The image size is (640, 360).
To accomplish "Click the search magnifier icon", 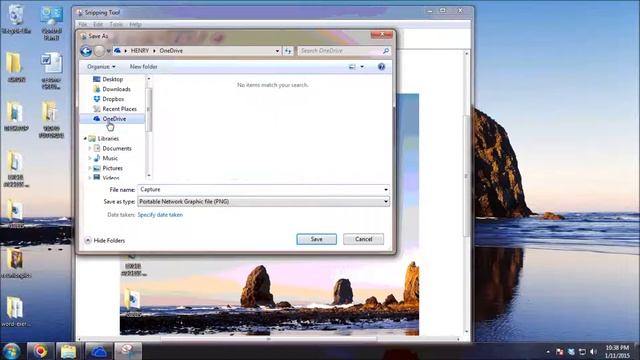I will 386,51.
